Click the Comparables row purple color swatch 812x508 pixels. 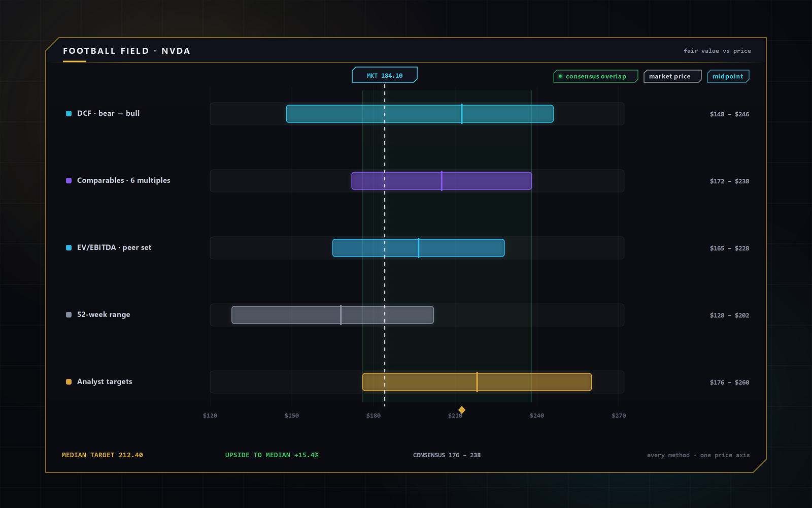(x=69, y=180)
